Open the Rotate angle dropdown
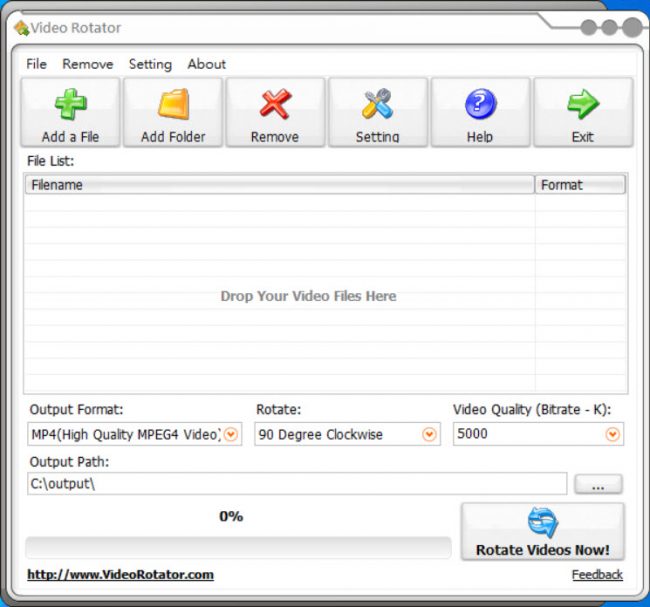 coord(430,435)
